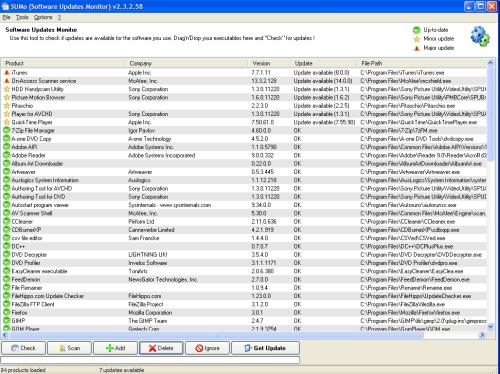Select the iTunes row product name
Screen dimensions: 500x374
(x=19, y=72)
